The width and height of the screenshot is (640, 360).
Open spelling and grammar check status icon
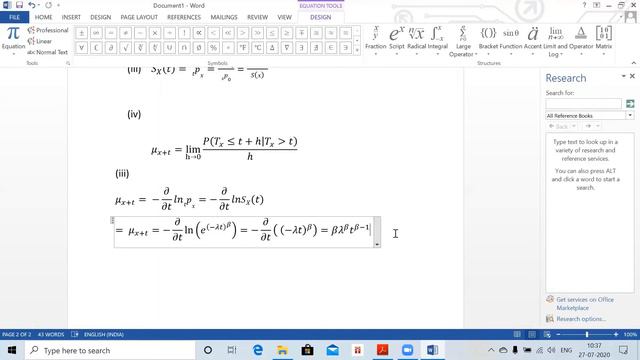[75, 334]
